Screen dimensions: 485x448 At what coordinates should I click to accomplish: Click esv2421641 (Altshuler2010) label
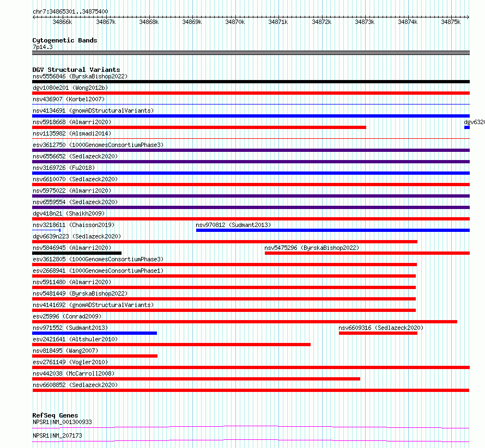[75, 339]
